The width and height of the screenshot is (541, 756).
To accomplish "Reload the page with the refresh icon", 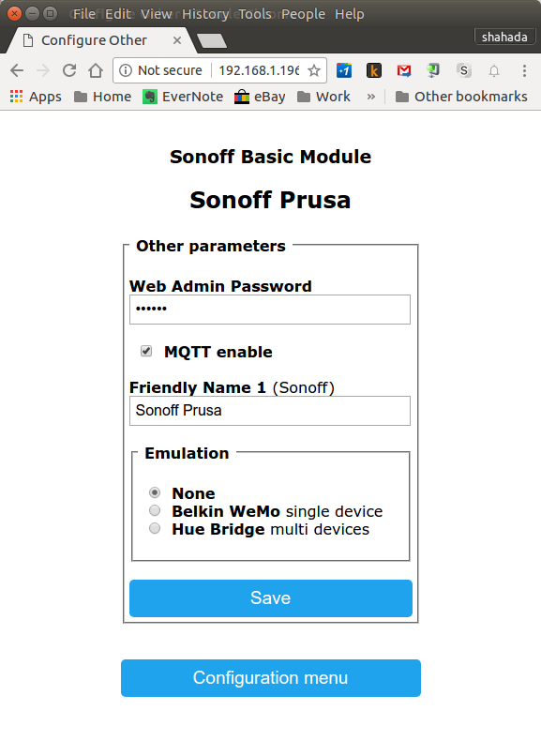I will click(x=69, y=70).
